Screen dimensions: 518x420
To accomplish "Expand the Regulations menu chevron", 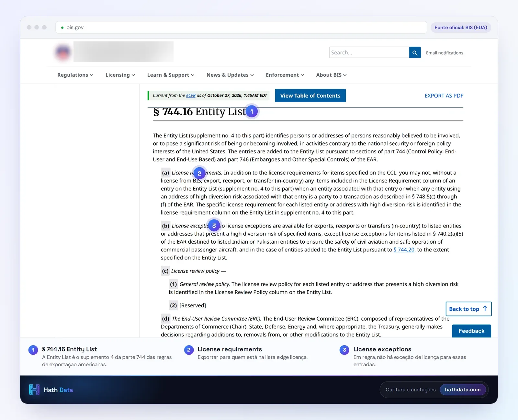I will click(x=92, y=75).
